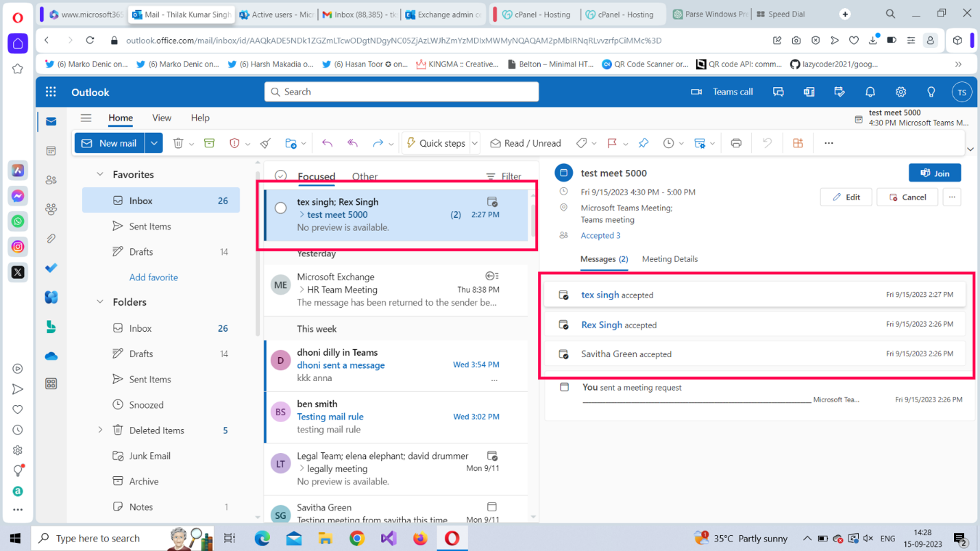980x551 pixels.
Task: Click the Reply all arrow icon
Action: 352,143
